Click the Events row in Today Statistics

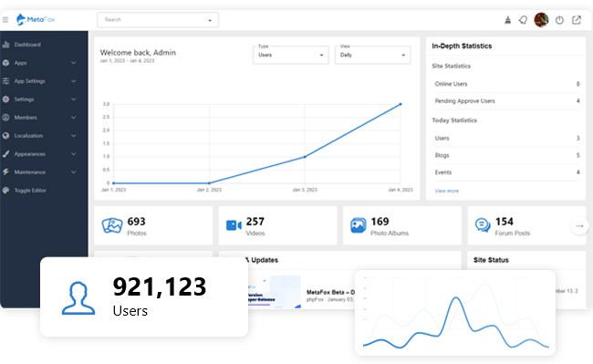(x=506, y=172)
